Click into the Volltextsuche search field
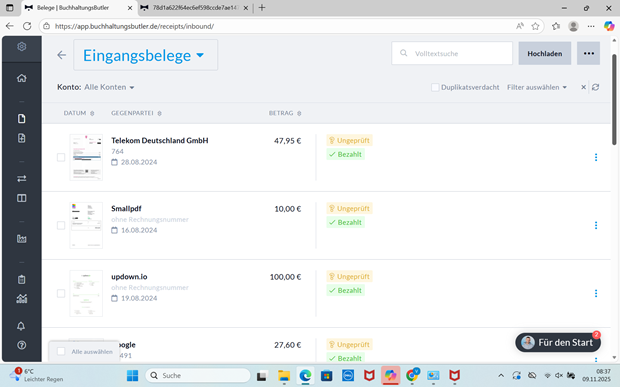620x387 pixels. pyautogui.click(x=452, y=53)
